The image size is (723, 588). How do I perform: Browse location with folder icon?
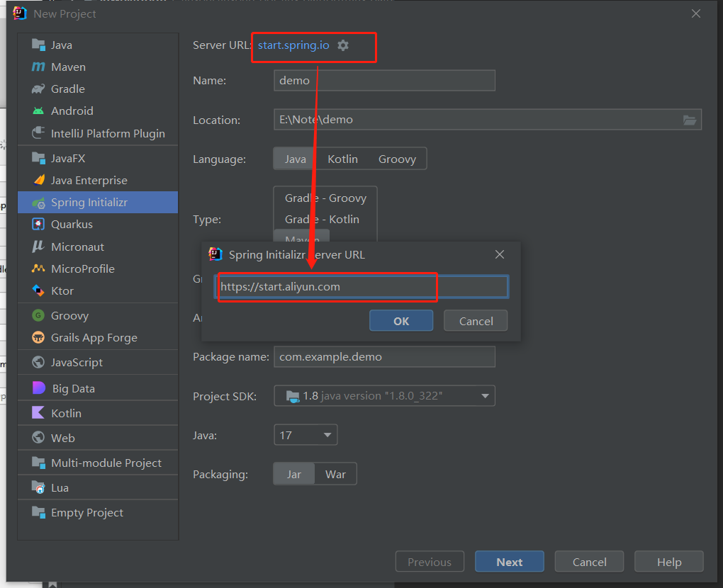[690, 120]
